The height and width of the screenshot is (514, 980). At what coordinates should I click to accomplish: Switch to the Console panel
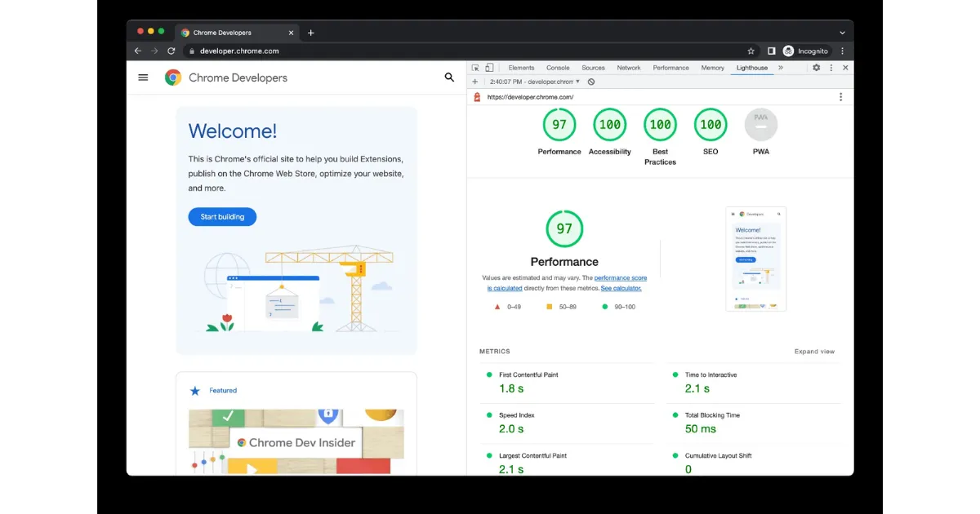[558, 68]
